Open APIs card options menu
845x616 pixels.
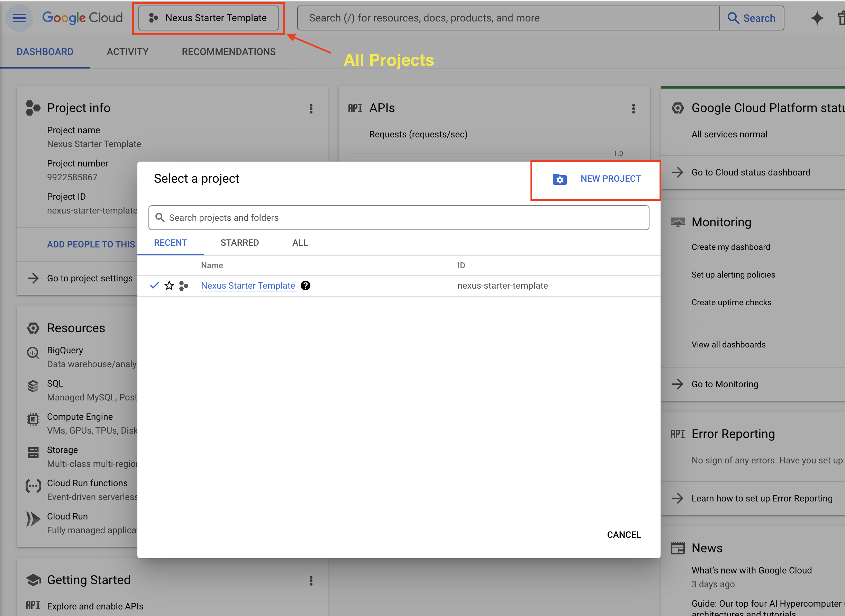pos(633,109)
